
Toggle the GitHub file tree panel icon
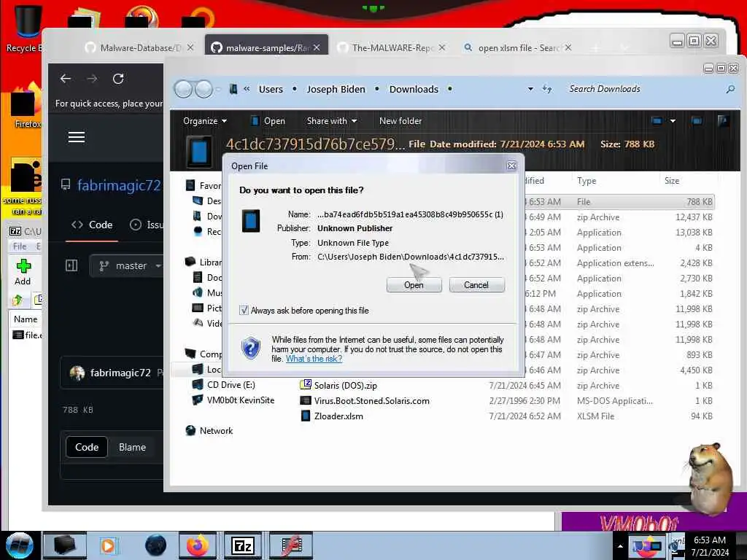click(x=71, y=265)
